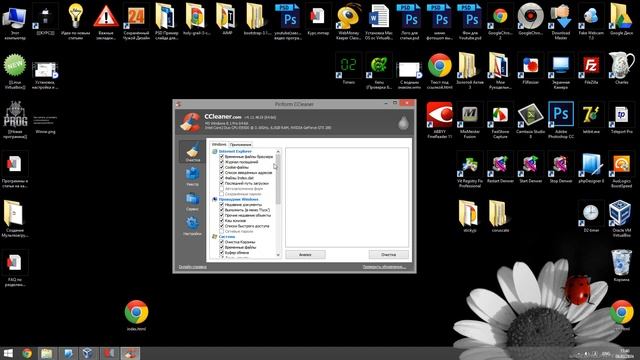Click the active CCleaner taskbar button

tap(130, 353)
